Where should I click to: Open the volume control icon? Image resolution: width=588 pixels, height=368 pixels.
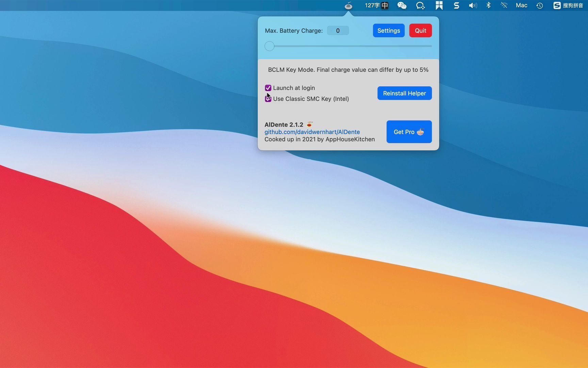point(473,5)
